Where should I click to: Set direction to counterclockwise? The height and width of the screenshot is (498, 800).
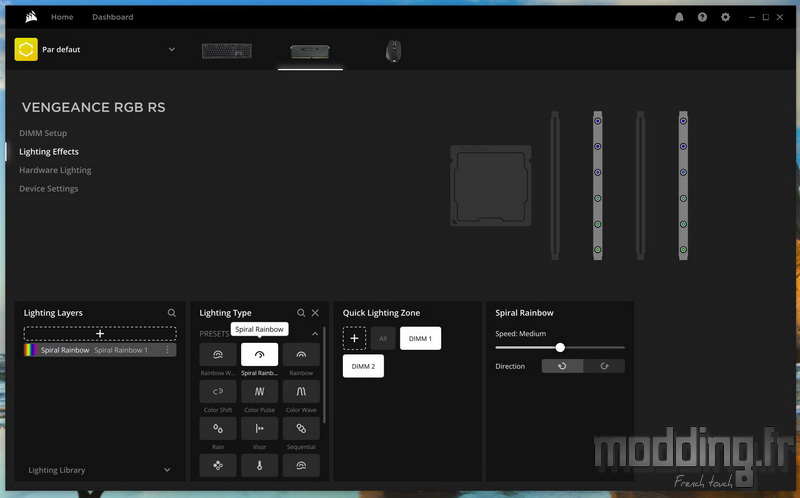pyautogui.click(x=562, y=366)
